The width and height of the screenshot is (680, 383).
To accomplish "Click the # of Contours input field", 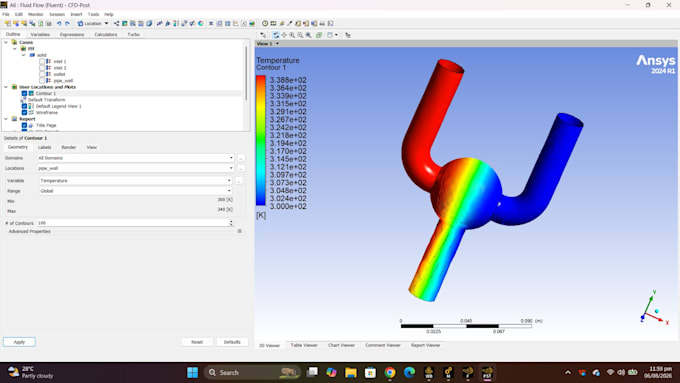I will [132, 223].
